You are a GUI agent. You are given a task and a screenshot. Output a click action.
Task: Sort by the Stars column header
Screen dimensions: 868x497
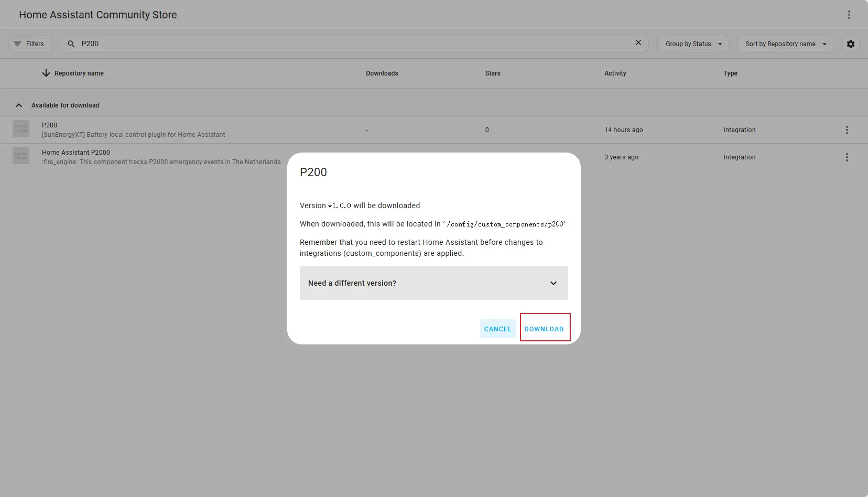point(492,73)
